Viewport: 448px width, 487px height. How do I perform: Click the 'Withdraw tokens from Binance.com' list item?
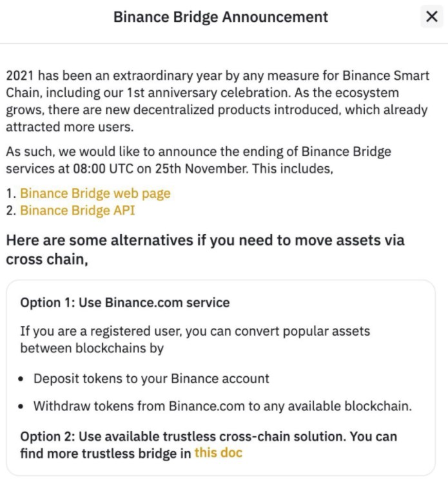[x=222, y=406]
